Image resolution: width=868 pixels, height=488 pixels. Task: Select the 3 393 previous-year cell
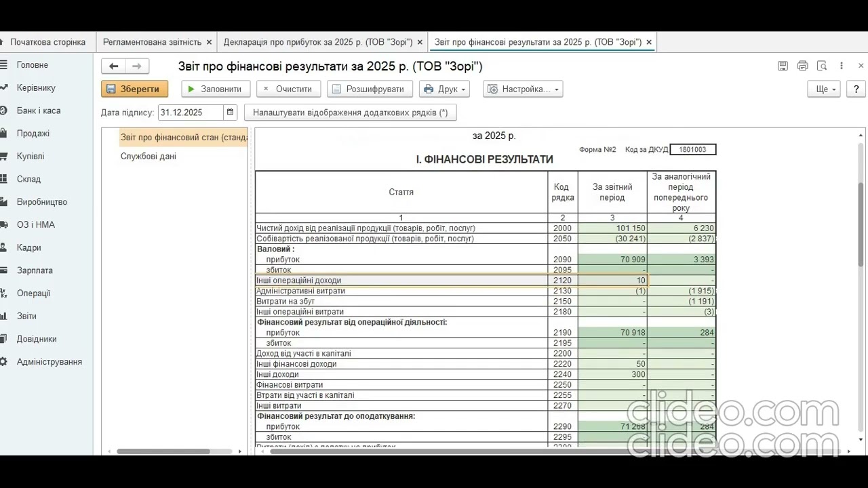(682, 260)
